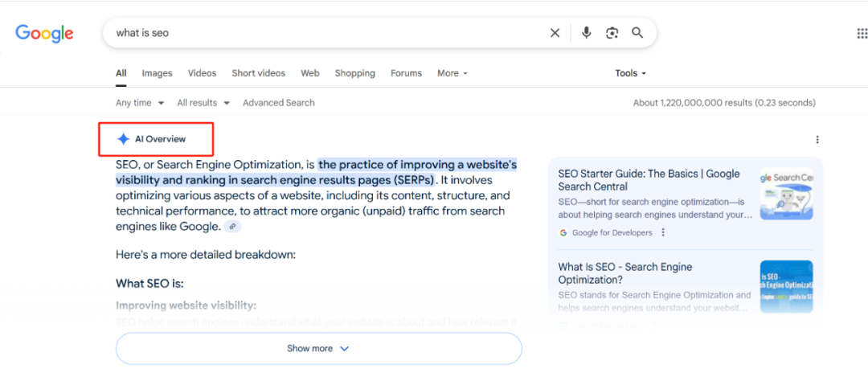This screenshot has width=868, height=377.
Task: Switch to the Web tab
Action: pos(310,73)
